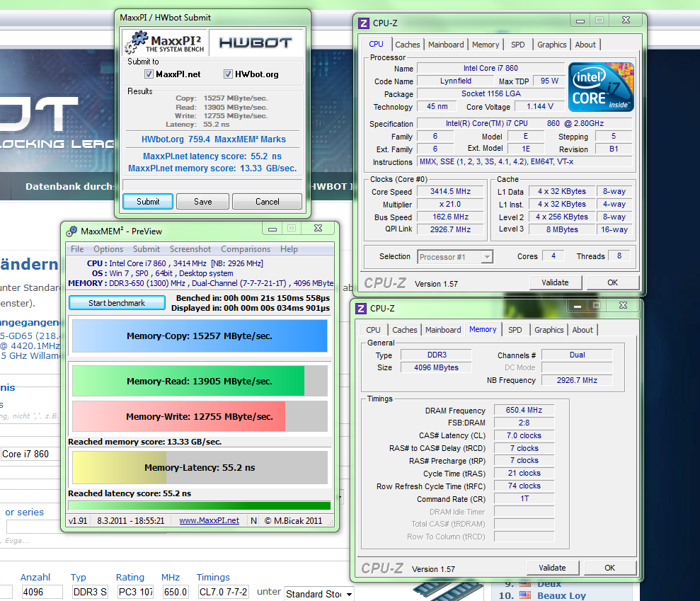Screen dimensions: 700x601
Task: Switch to About tab in the top CPU-Z window
Action: pyautogui.click(x=585, y=45)
